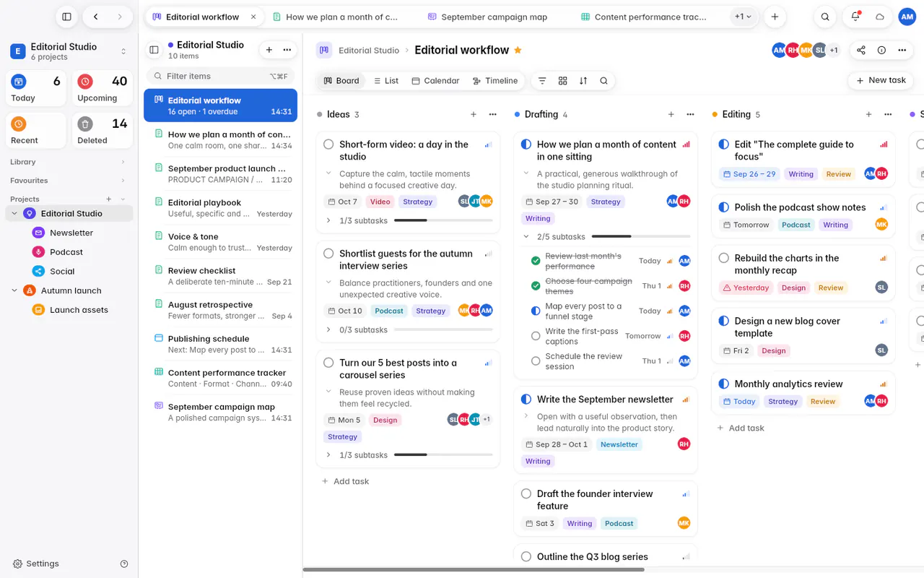Viewport: 924px width, 578px height.
Task: Expand the 1/3 subtasks of Short-form video card
Action: click(328, 220)
